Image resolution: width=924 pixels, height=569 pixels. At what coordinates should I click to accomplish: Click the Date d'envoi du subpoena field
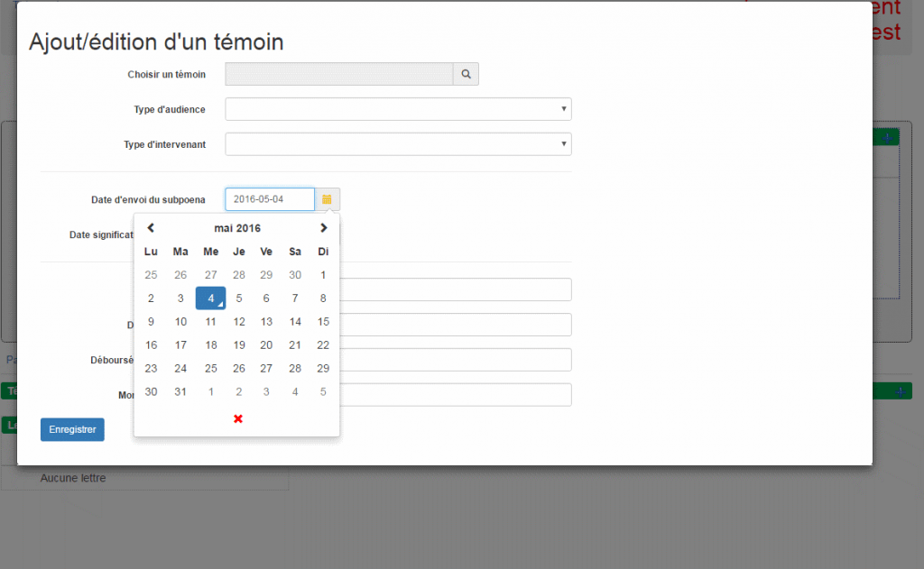click(270, 199)
